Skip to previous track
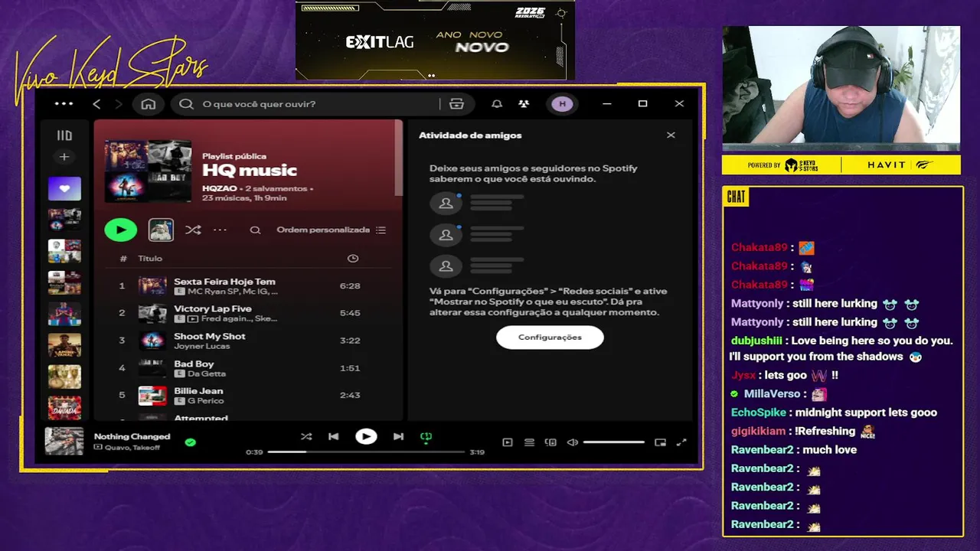 (334, 437)
